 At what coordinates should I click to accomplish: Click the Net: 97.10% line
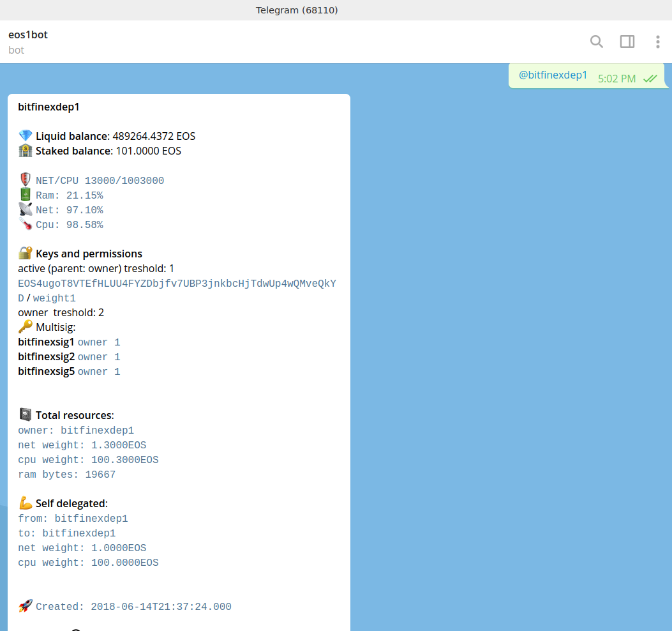pos(70,210)
